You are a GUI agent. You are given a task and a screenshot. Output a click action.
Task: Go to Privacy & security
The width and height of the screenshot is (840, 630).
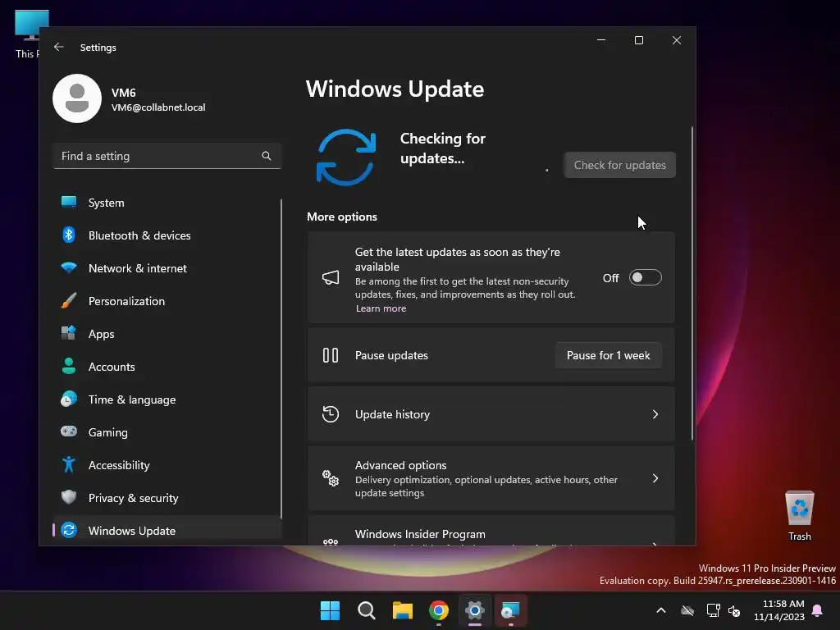(167, 498)
